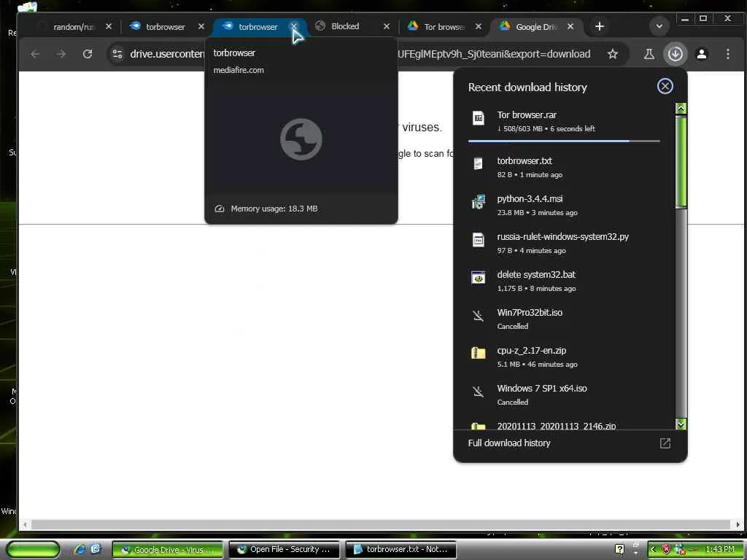Open python-3.4.4.msi download entry
Image resolution: width=747 pixels, height=560 pixels.
(564, 205)
